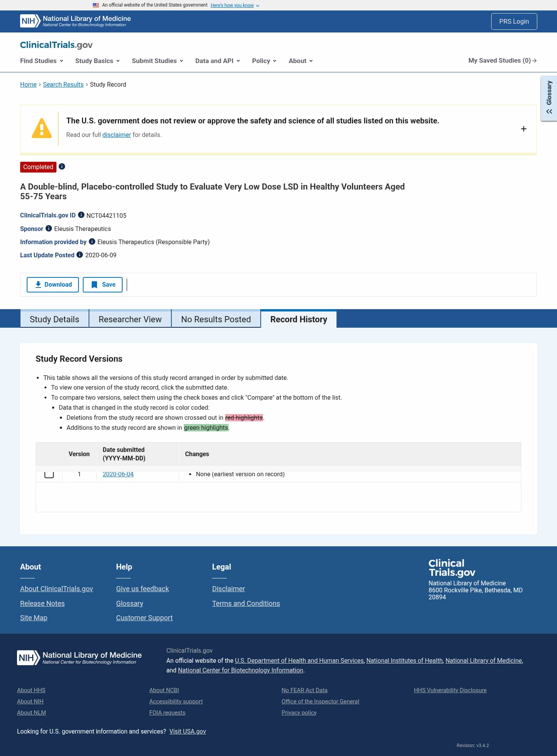The width and height of the screenshot is (557, 756).
Task: Click info icon beside Last Update Posted
Action: (x=80, y=255)
